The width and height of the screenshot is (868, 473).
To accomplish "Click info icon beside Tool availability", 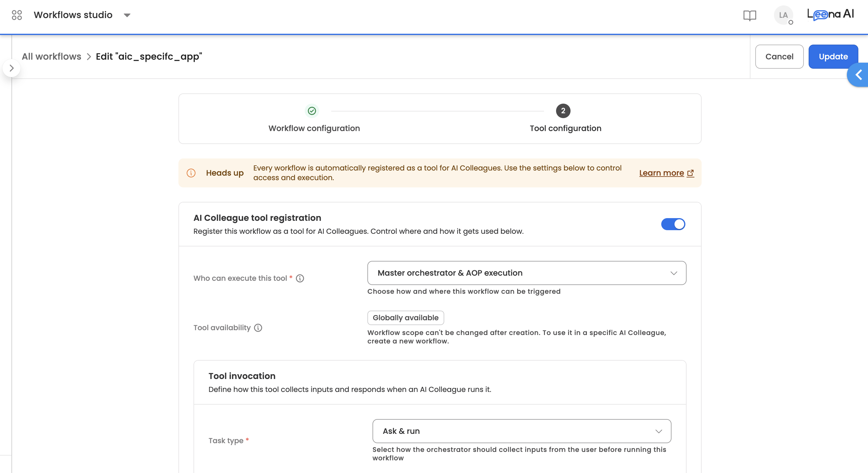I will [258, 328].
